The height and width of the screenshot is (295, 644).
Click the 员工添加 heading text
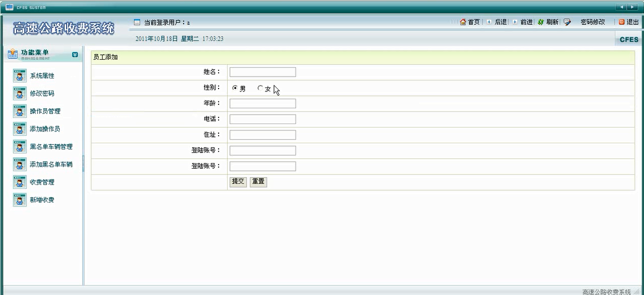tap(105, 58)
